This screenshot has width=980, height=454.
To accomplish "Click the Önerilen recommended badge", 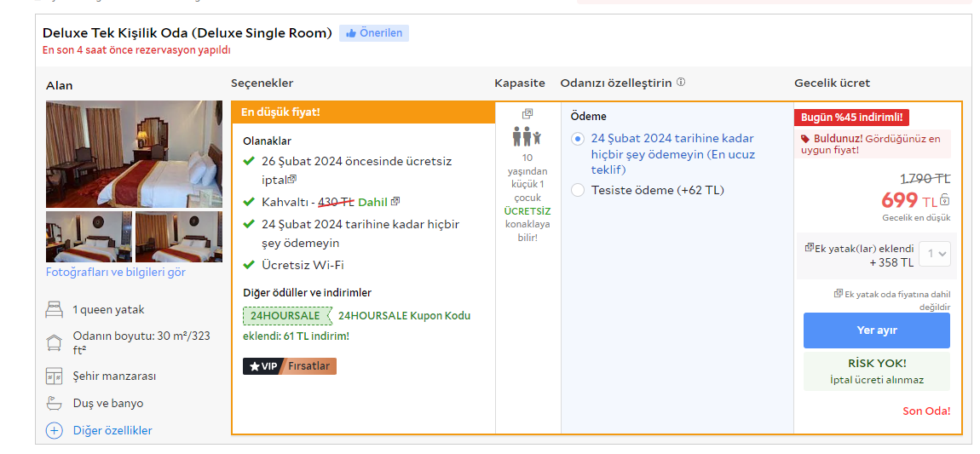I will click(374, 33).
